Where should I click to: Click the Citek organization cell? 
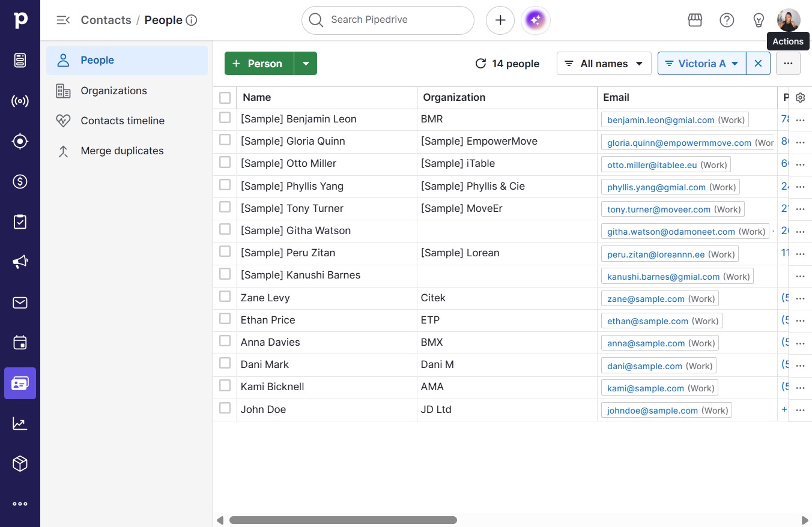point(433,298)
